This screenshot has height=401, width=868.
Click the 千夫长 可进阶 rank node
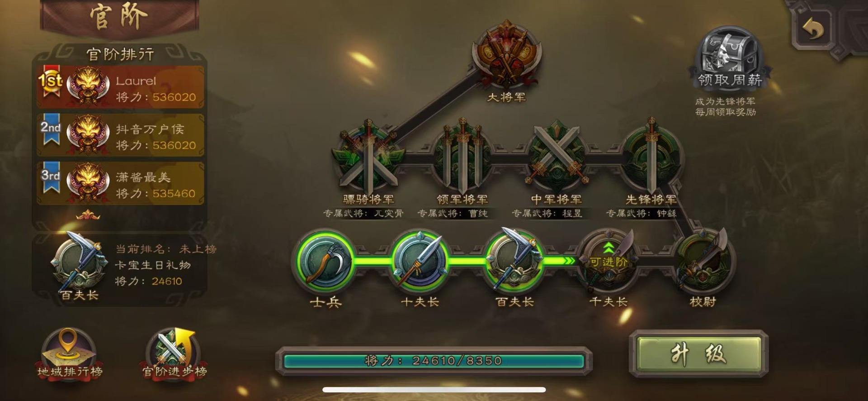[609, 261]
